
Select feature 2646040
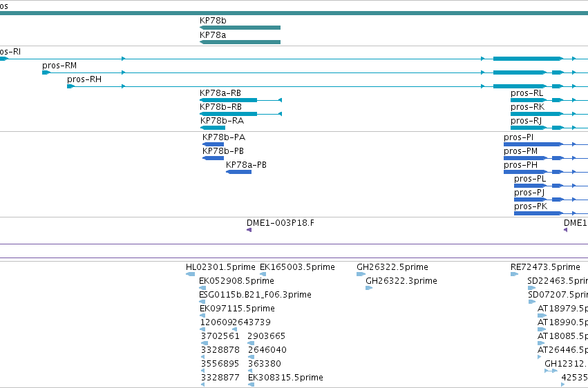[x=252, y=358]
